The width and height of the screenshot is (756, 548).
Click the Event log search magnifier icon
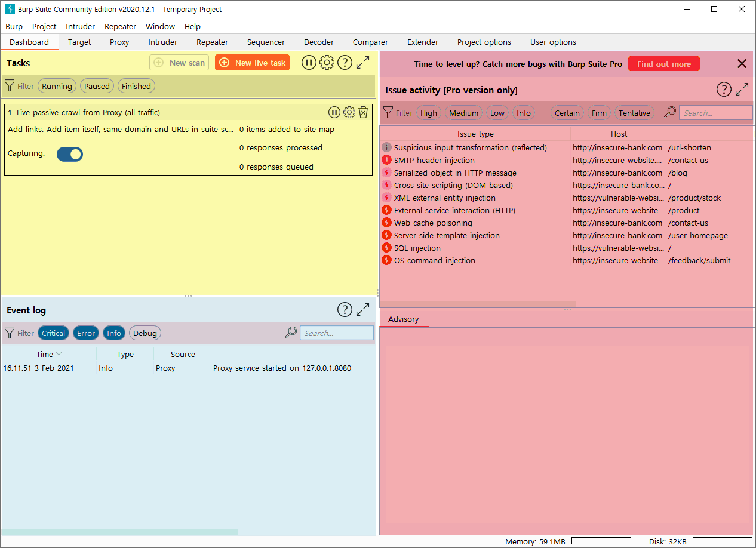(291, 333)
